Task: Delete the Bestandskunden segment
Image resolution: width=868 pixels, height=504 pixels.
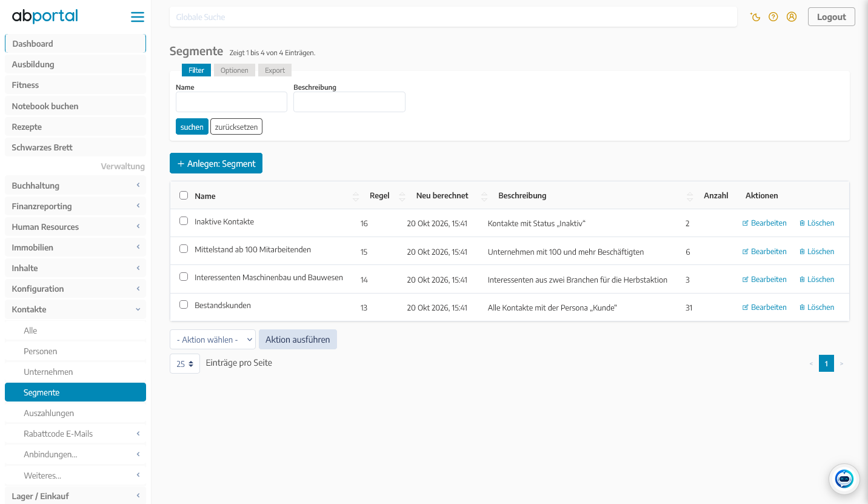Action: click(x=816, y=307)
